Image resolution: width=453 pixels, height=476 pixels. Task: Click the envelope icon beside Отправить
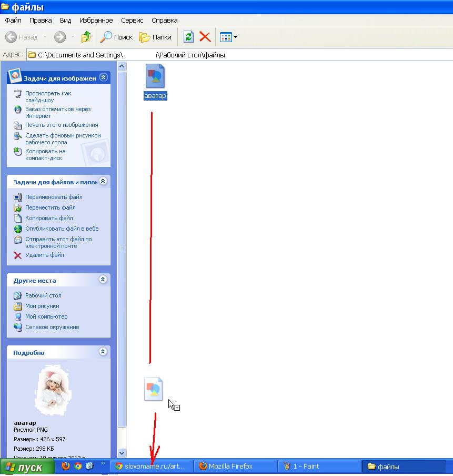(x=18, y=240)
